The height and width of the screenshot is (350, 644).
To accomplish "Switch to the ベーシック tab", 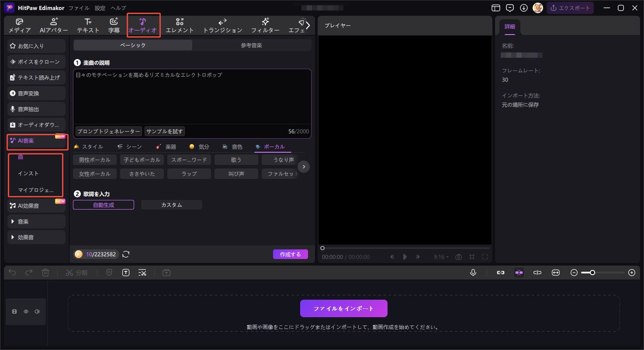I will [x=133, y=45].
